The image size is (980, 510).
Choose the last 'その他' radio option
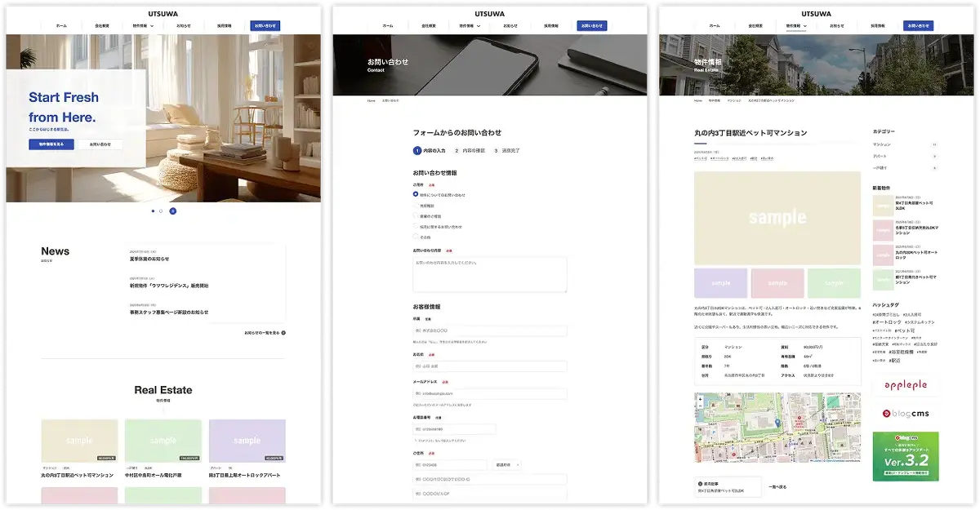click(x=416, y=237)
